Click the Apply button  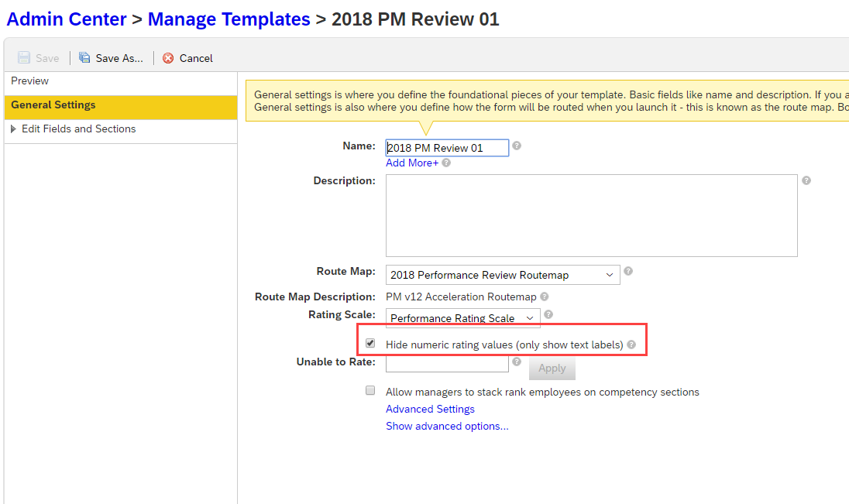click(552, 368)
